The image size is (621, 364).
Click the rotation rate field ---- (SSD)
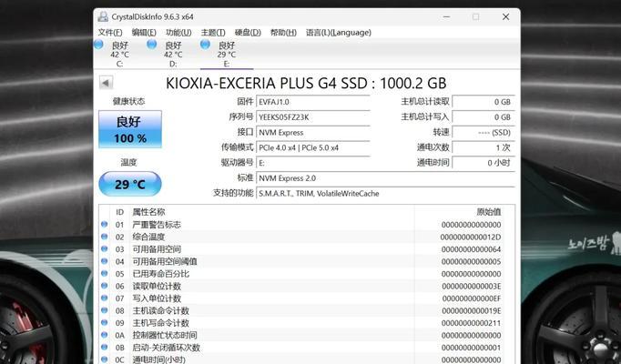(x=484, y=132)
